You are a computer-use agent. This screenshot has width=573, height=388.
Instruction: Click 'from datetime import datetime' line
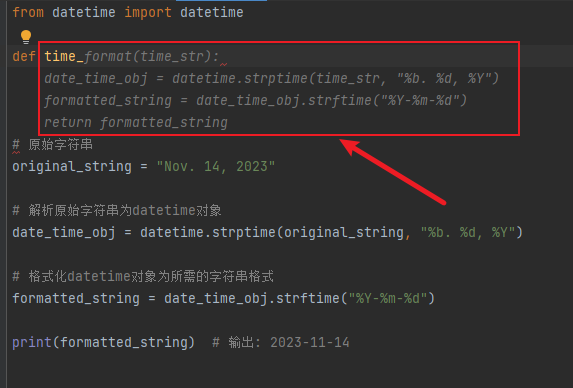click(x=128, y=12)
